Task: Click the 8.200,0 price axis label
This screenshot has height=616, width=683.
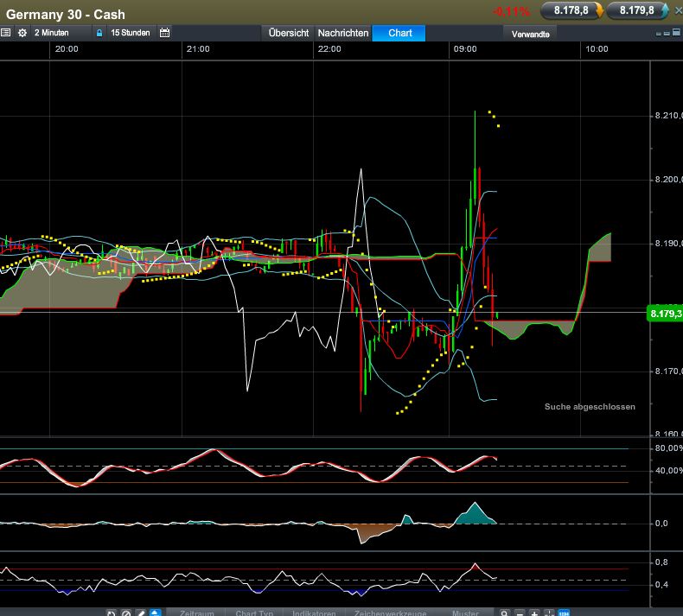Action: 668,180
